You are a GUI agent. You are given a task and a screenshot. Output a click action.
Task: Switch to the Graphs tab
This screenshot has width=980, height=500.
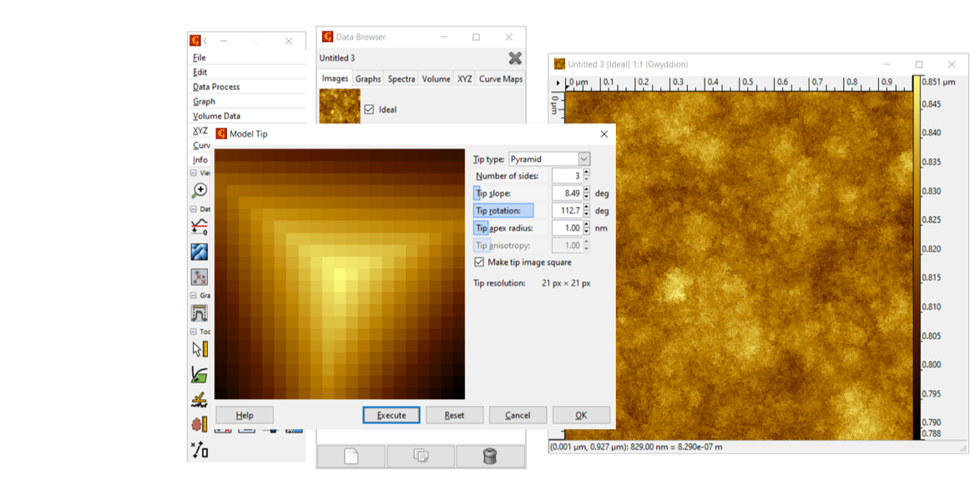(367, 79)
